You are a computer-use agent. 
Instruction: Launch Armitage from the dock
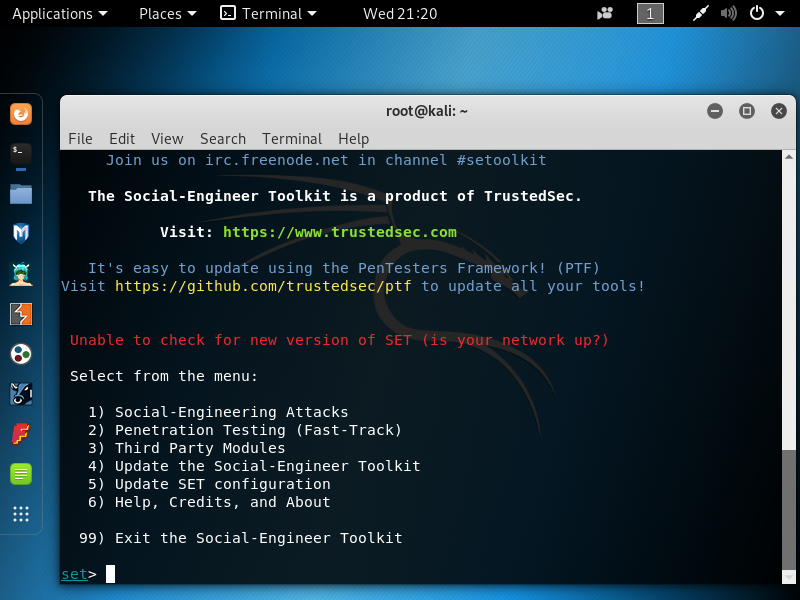pos(21,274)
